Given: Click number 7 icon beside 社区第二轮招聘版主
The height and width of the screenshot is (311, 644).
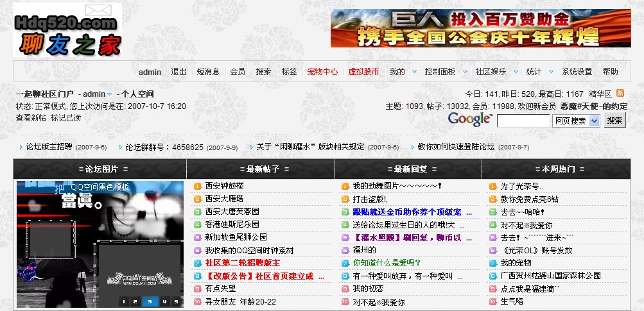Looking at the screenshot, I should [x=197, y=263].
